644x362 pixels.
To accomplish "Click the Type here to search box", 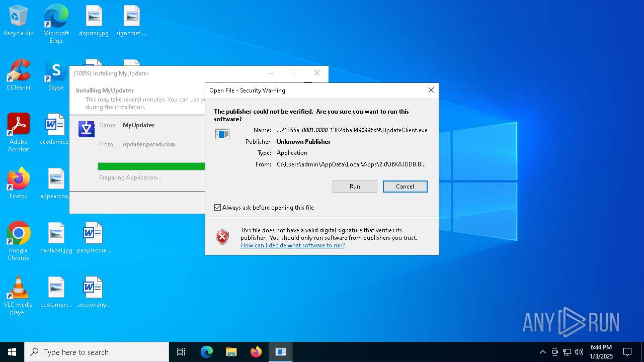I will 97,352.
